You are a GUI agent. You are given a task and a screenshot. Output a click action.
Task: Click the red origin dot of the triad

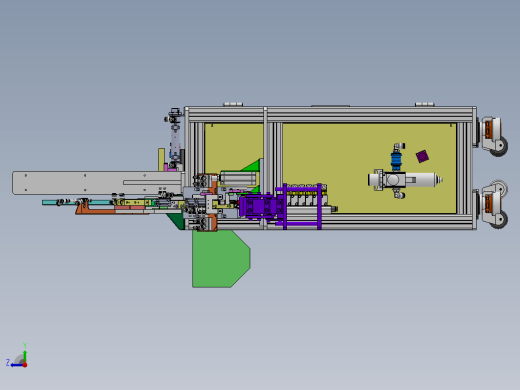[x=25, y=365]
